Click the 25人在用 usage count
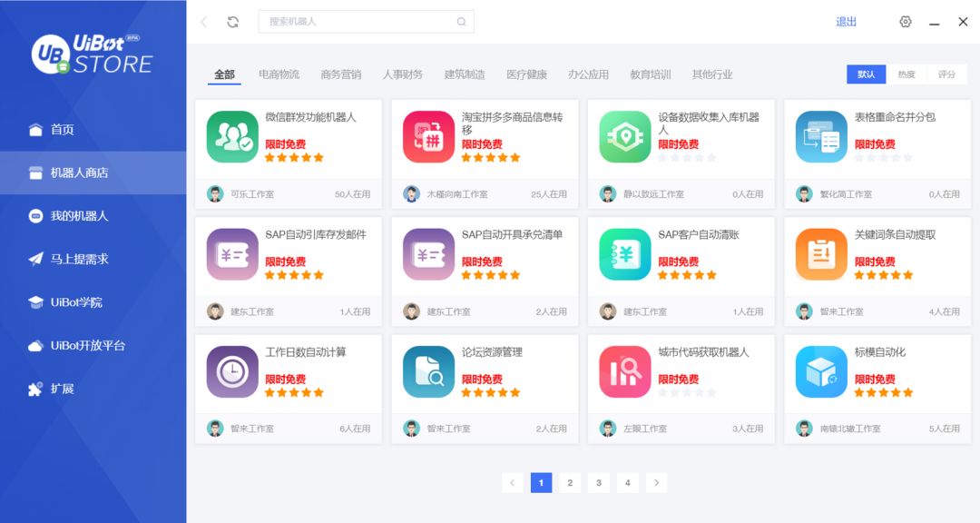 (549, 194)
